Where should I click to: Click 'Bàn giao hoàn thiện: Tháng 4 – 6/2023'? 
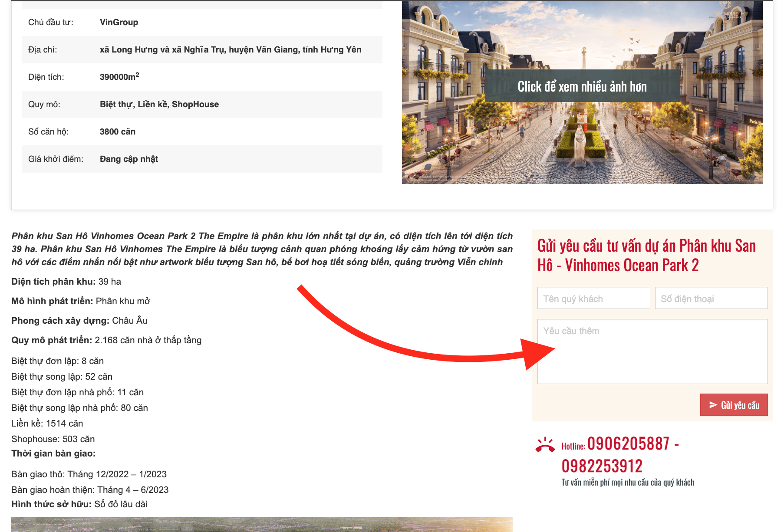[90, 490]
